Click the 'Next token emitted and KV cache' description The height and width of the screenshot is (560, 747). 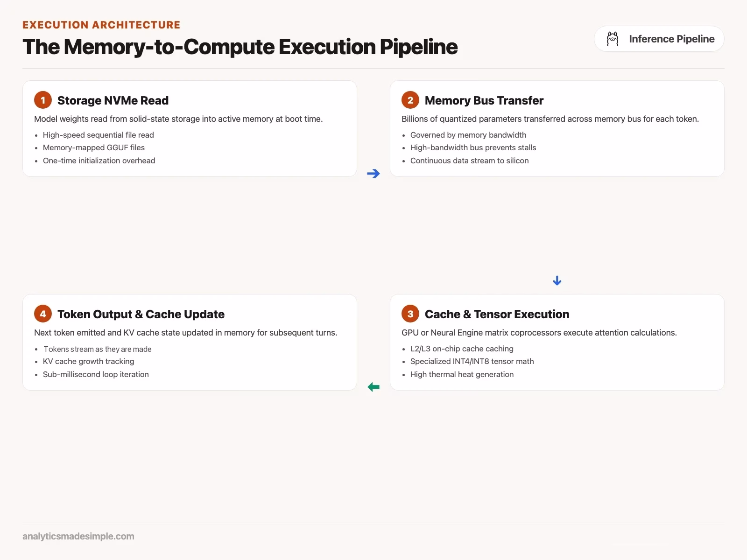tap(185, 333)
